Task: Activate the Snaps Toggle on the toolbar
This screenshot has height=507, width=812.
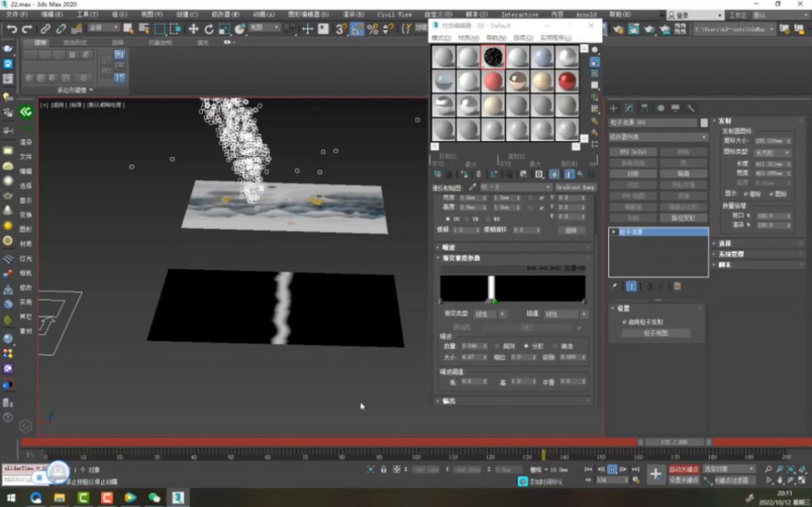Action: coord(339,30)
